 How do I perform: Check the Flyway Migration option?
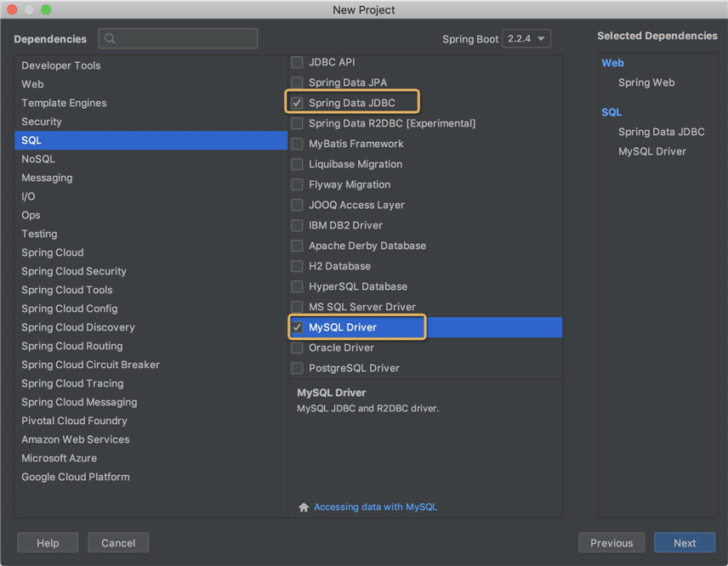(x=297, y=184)
